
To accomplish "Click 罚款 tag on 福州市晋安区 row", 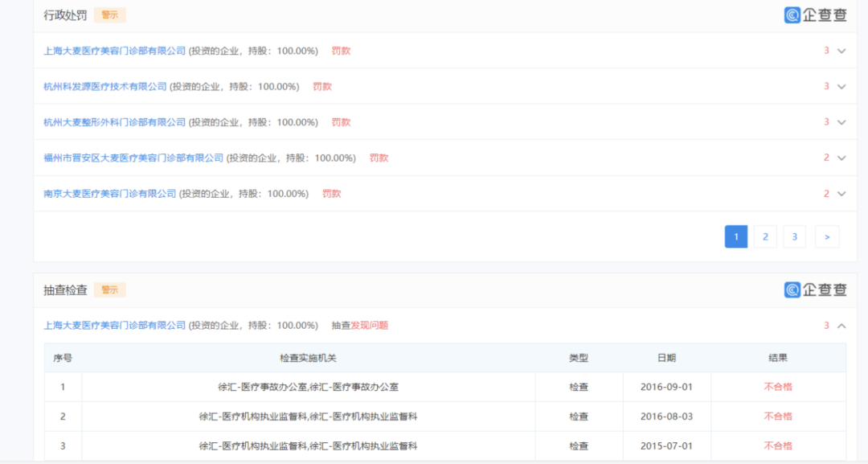I will (379, 158).
